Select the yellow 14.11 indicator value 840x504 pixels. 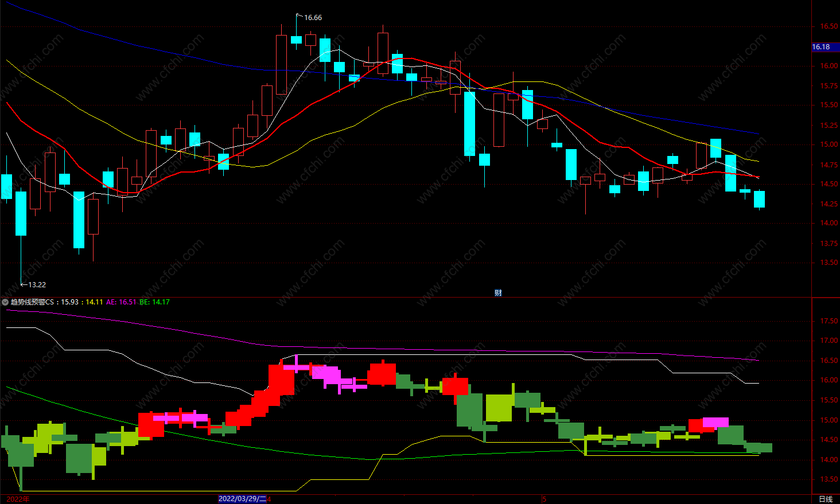pos(95,302)
